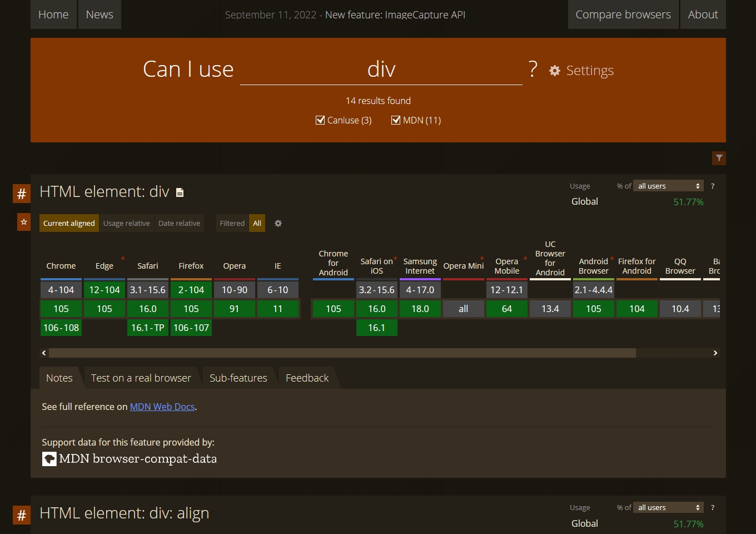Click usage help question mark for div: align

tap(713, 507)
